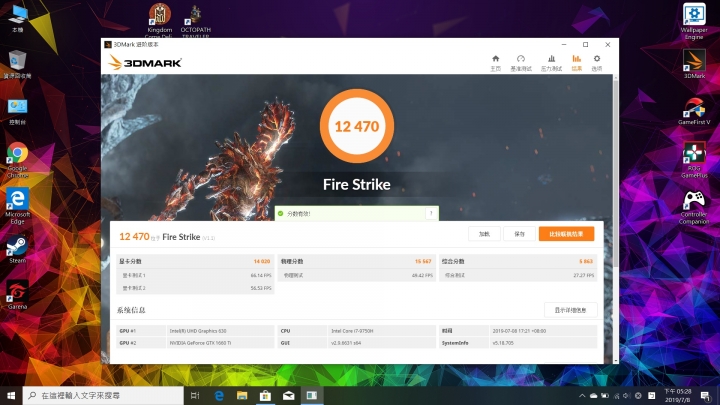
Task: Click the graphics score value 14 020
Action: click(262, 261)
